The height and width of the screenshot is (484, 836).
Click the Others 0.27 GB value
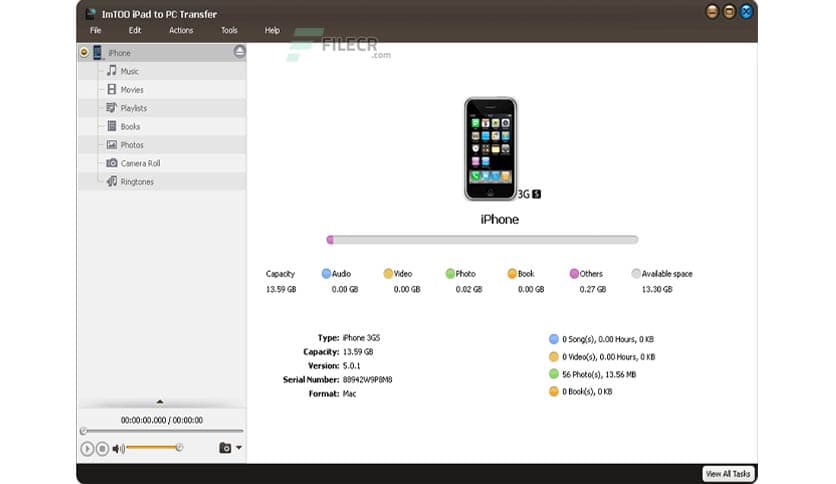point(593,289)
